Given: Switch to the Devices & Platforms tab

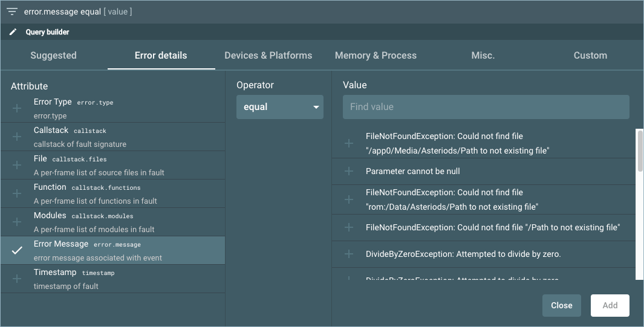Looking at the screenshot, I should [x=268, y=56].
